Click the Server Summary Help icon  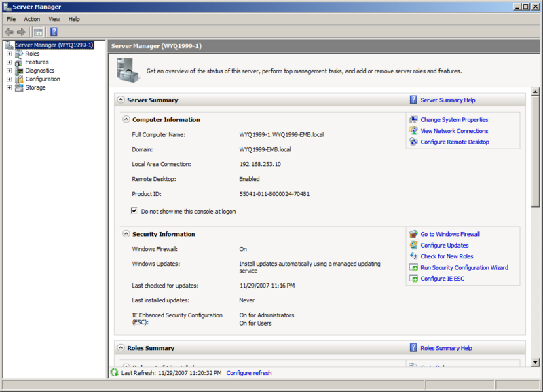413,99
